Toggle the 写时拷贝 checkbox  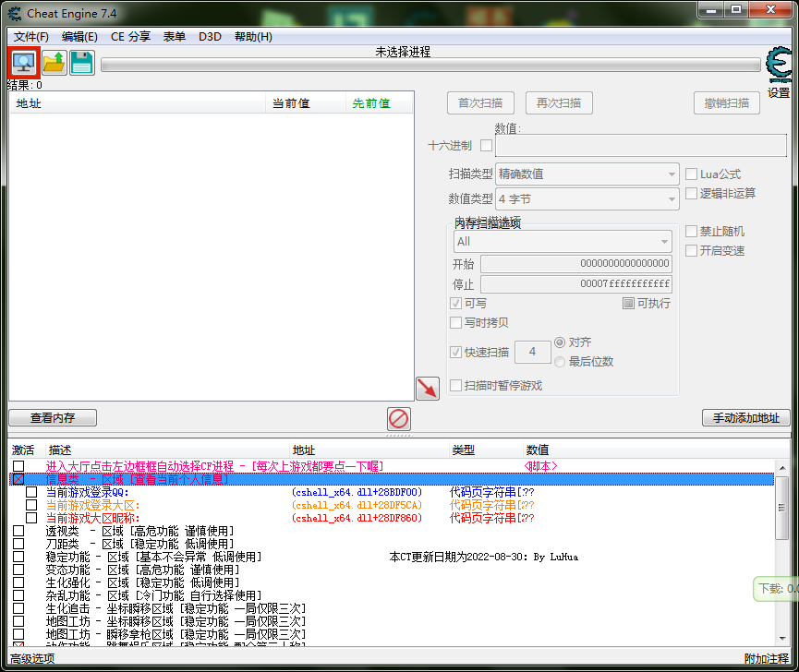456,323
